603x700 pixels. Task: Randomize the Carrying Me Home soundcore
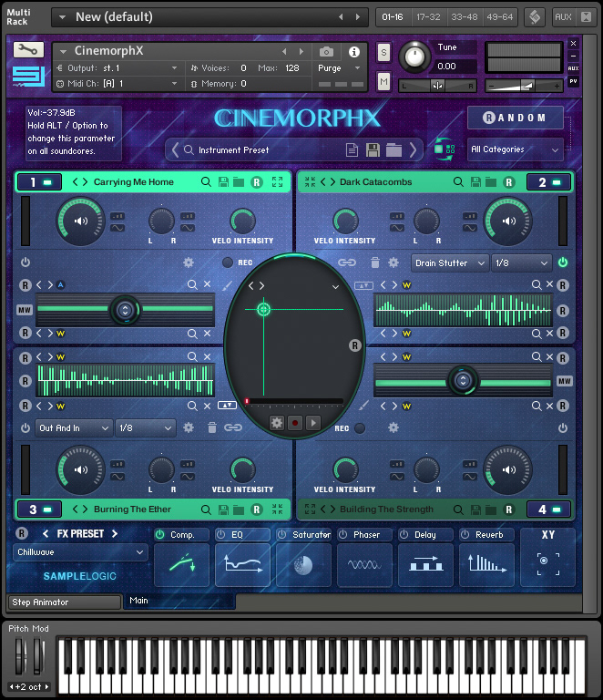pyautogui.click(x=257, y=182)
